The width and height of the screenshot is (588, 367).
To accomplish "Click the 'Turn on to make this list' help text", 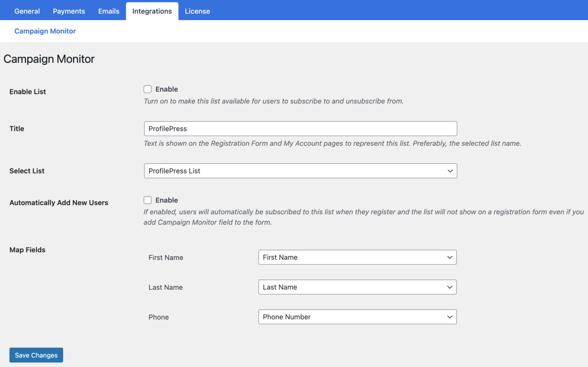I will coord(274,101).
